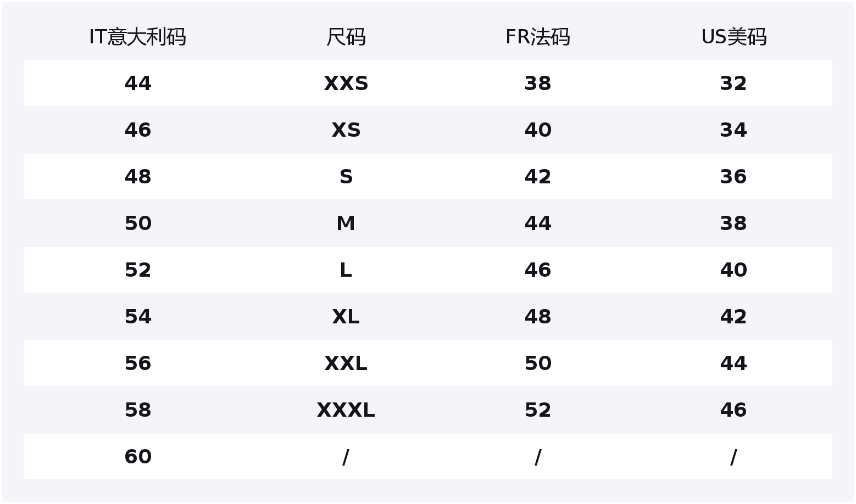Click the XXL size cell
The image size is (856, 504).
(x=346, y=363)
